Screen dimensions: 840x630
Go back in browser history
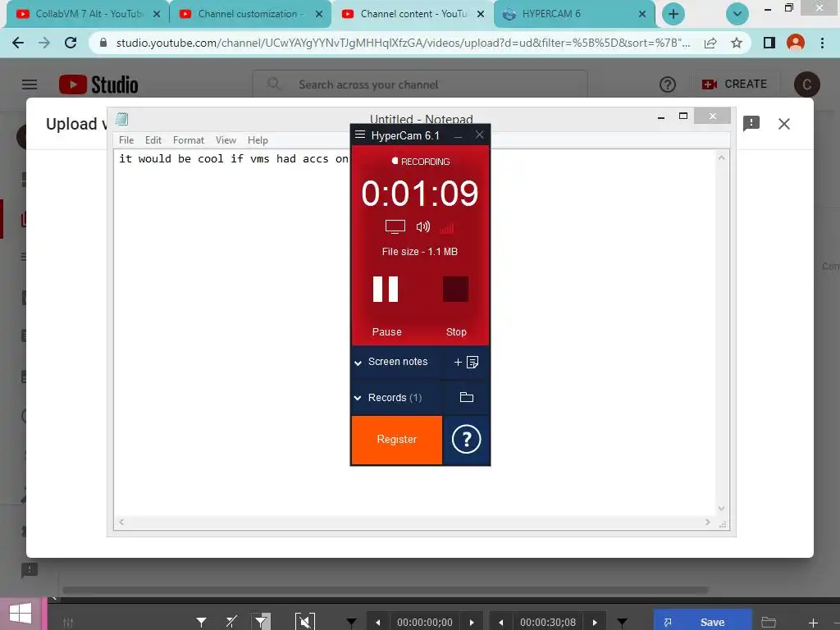18,43
